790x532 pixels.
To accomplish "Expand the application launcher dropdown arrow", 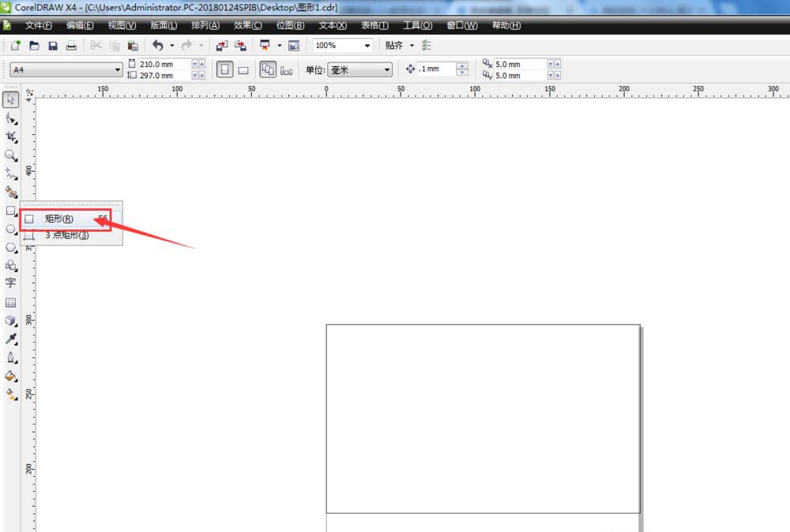I will pos(280,45).
